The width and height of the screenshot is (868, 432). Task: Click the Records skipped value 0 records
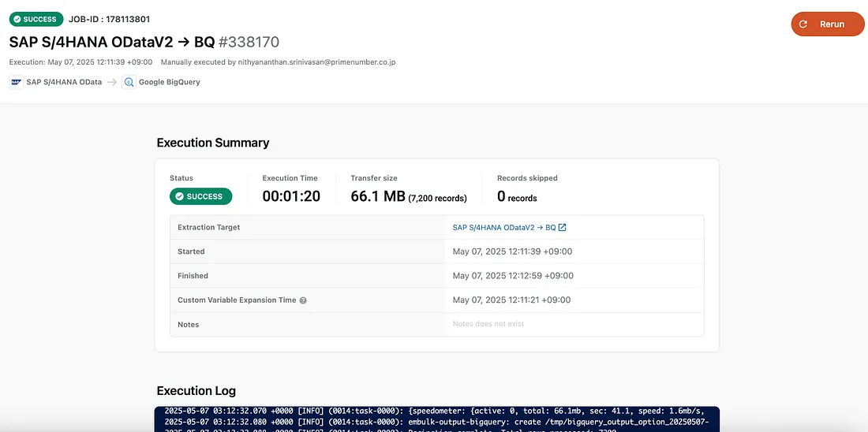(x=517, y=197)
